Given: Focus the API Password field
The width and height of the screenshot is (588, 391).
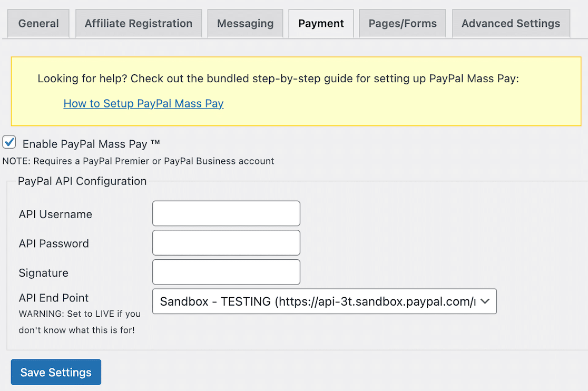Looking at the screenshot, I should 226,242.
